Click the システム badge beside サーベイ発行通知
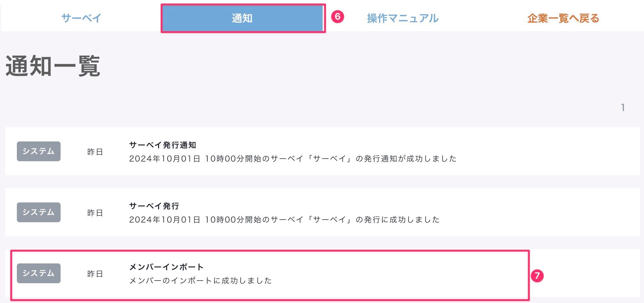The image size is (644, 303). click(x=39, y=151)
